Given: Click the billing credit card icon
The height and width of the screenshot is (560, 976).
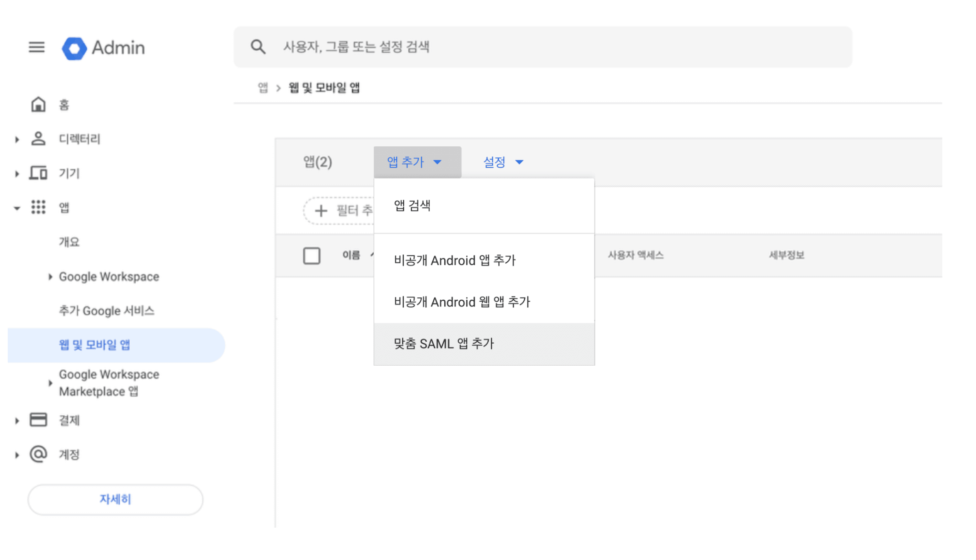Looking at the screenshot, I should click(x=38, y=420).
